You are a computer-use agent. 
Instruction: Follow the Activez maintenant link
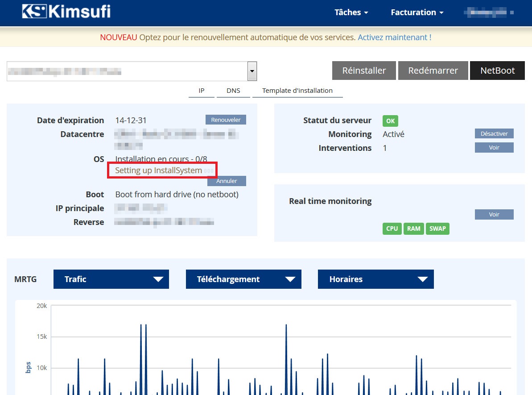tap(394, 37)
